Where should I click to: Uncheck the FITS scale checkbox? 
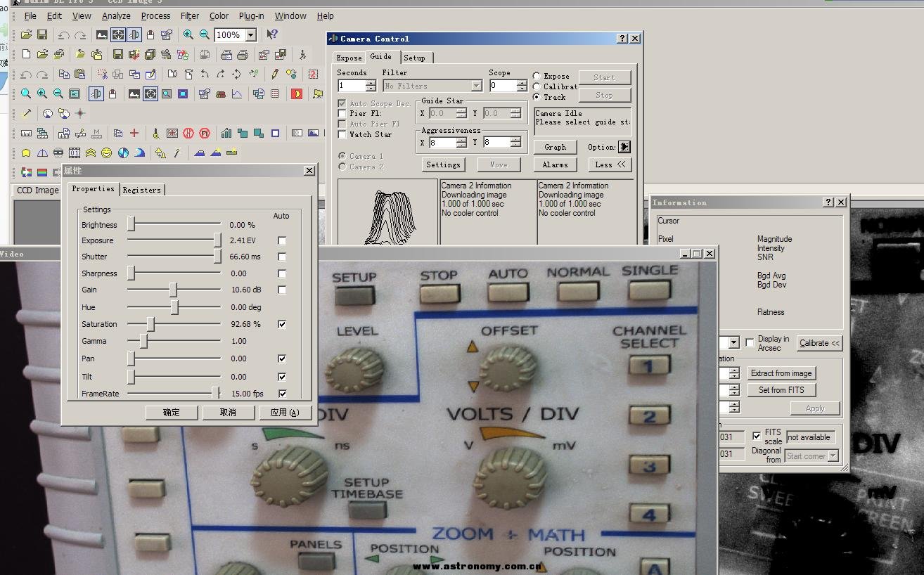click(757, 436)
